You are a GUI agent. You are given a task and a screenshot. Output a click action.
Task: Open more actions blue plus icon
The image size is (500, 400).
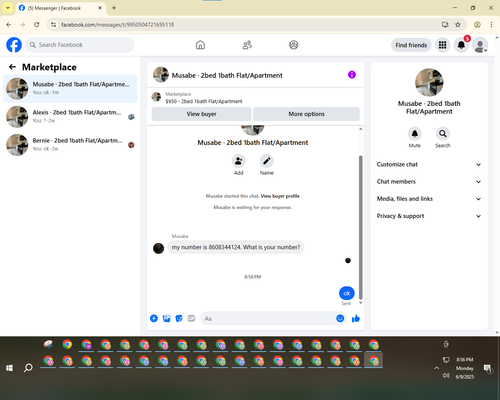[154, 318]
